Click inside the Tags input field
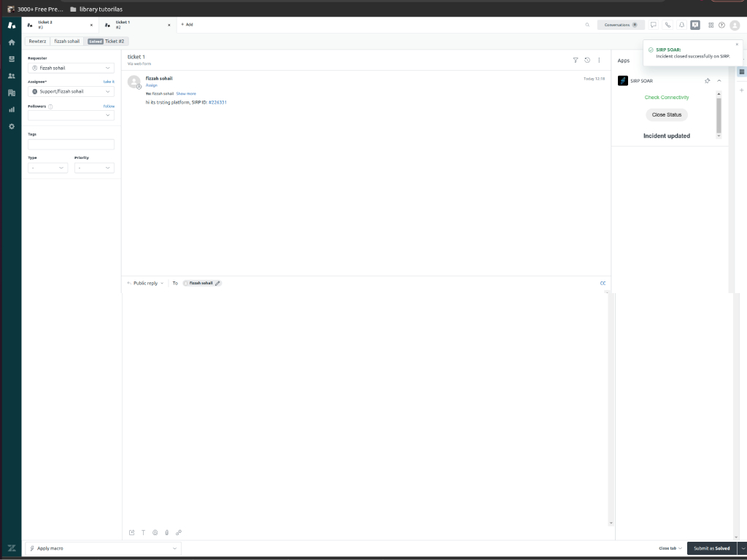Screen dimensions: 747x560 point(71,144)
